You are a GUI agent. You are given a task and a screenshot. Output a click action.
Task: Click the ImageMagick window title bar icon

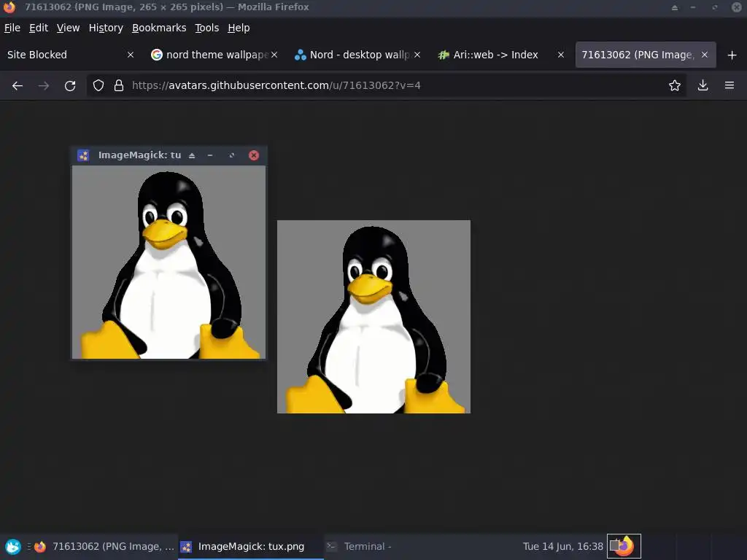point(83,155)
